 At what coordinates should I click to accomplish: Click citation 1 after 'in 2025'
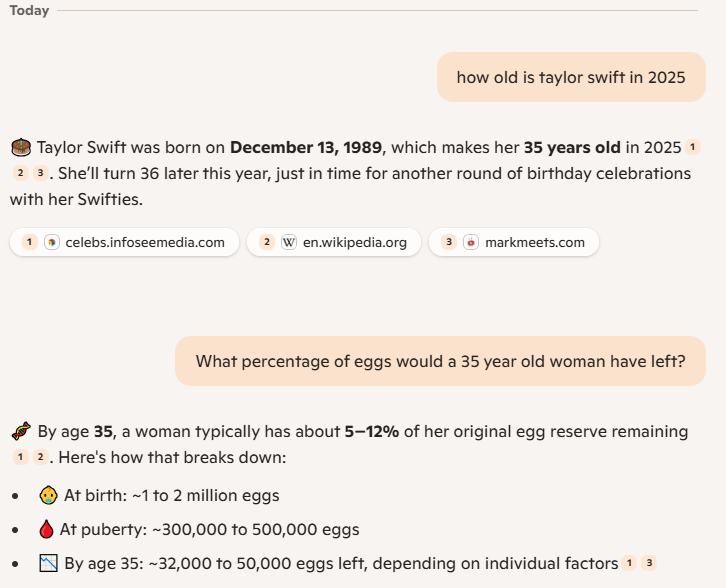pos(693,147)
